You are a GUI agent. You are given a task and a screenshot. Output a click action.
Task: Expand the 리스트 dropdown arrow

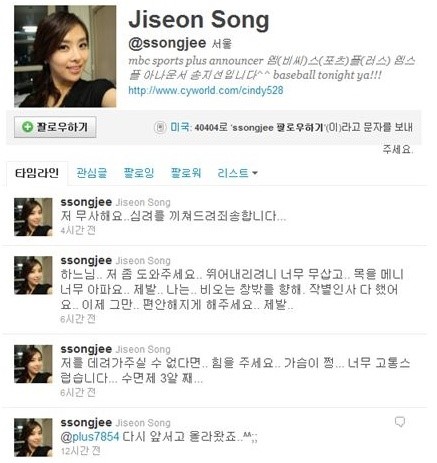coord(255,173)
